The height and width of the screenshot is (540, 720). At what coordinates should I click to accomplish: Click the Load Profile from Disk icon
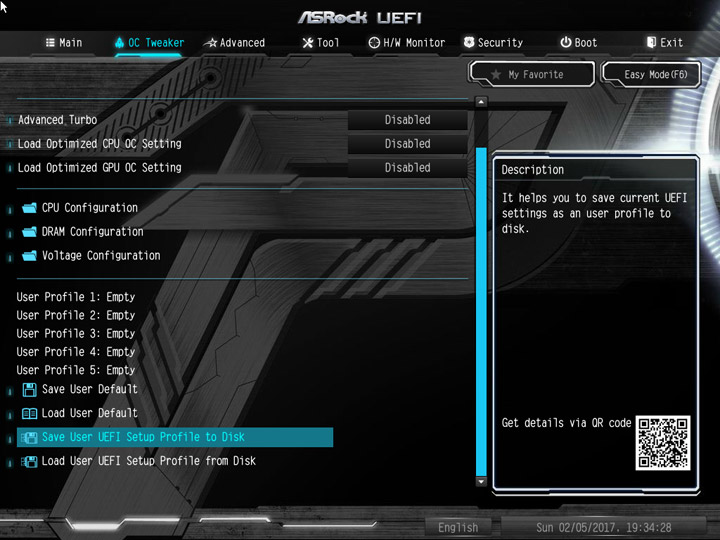click(x=29, y=461)
